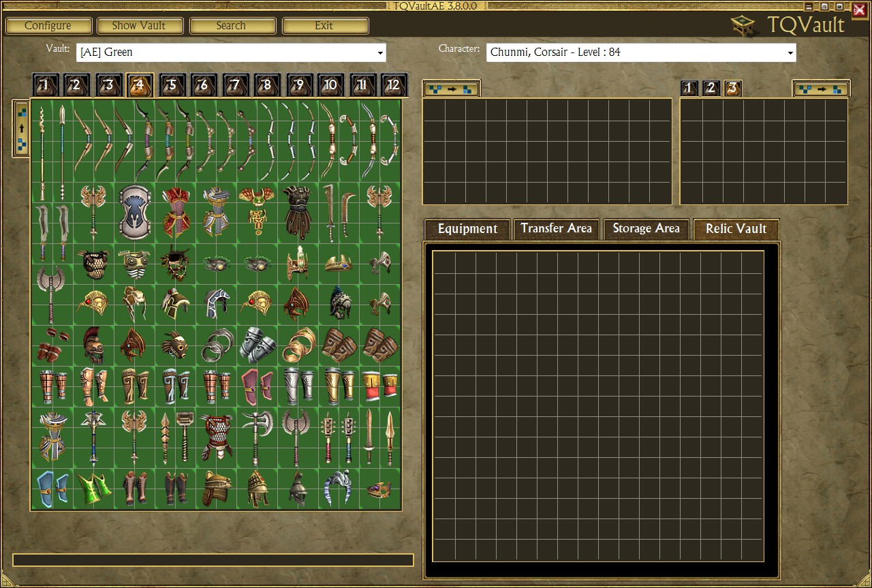This screenshot has height=588, width=872.
Task: Show vault bag tab 12
Action: pos(393,85)
